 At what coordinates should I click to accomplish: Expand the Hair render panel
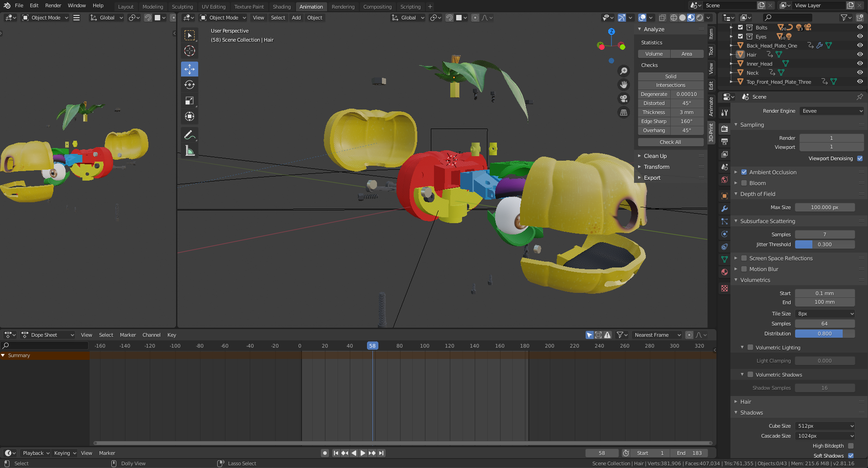[745, 401]
